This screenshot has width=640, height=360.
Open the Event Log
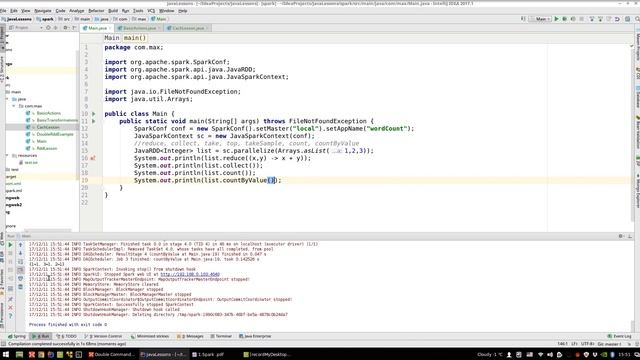coord(619,336)
